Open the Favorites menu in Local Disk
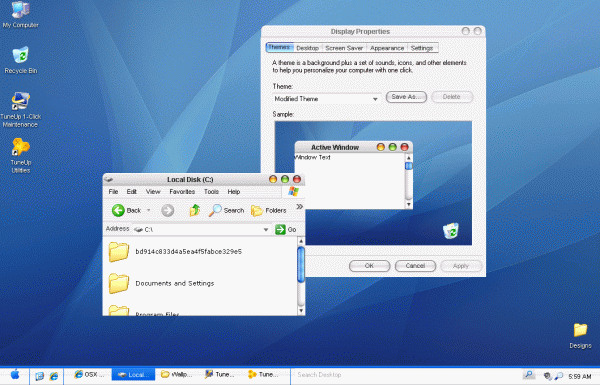The image size is (600, 385). click(x=182, y=192)
